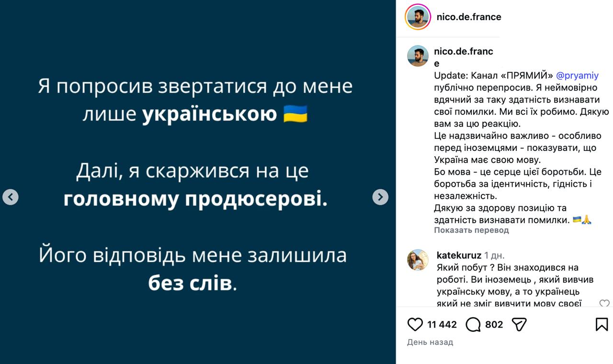The height and width of the screenshot is (364, 613).
Task: View likers by clicking 11 442
Action: (x=443, y=324)
